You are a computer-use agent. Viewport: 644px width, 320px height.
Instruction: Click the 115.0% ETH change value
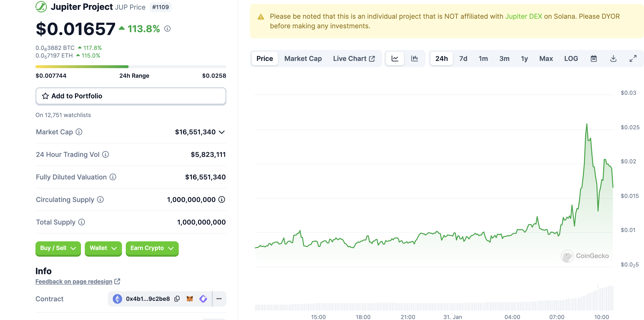(x=91, y=56)
